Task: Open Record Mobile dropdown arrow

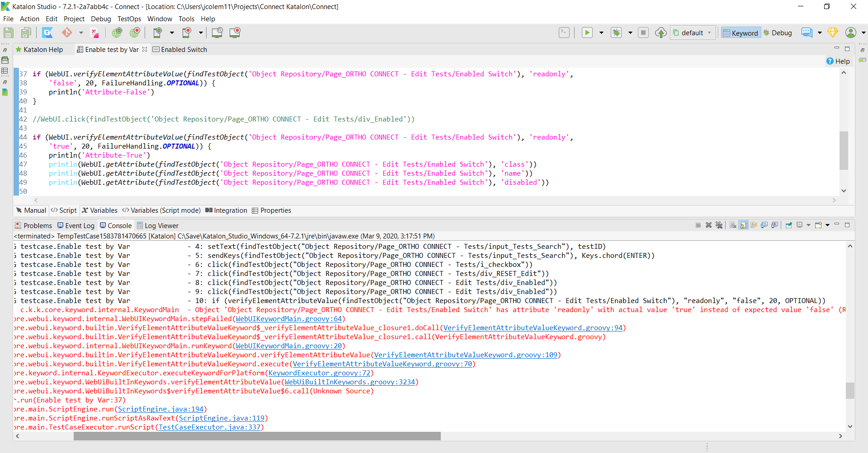Action: [201, 33]
